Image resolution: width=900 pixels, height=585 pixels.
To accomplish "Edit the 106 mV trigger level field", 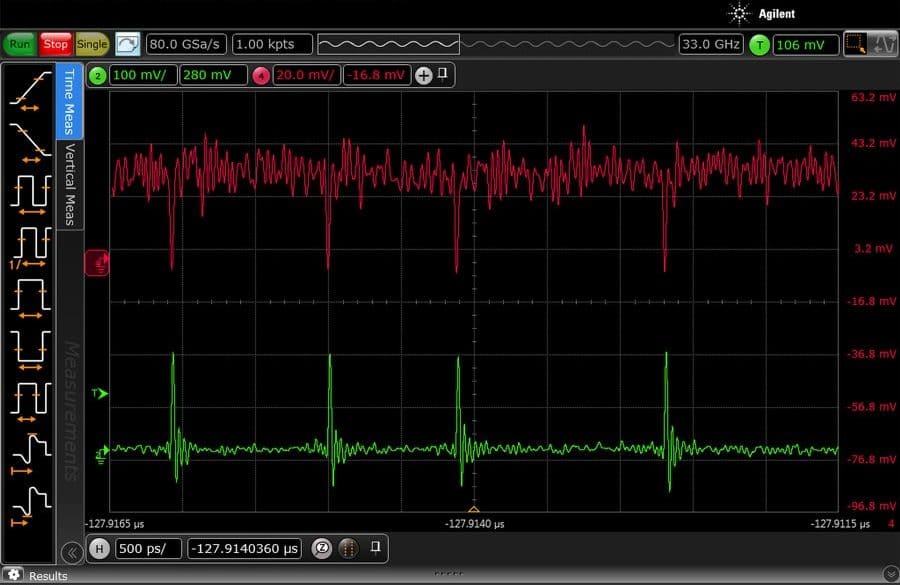I will [805, 45].
